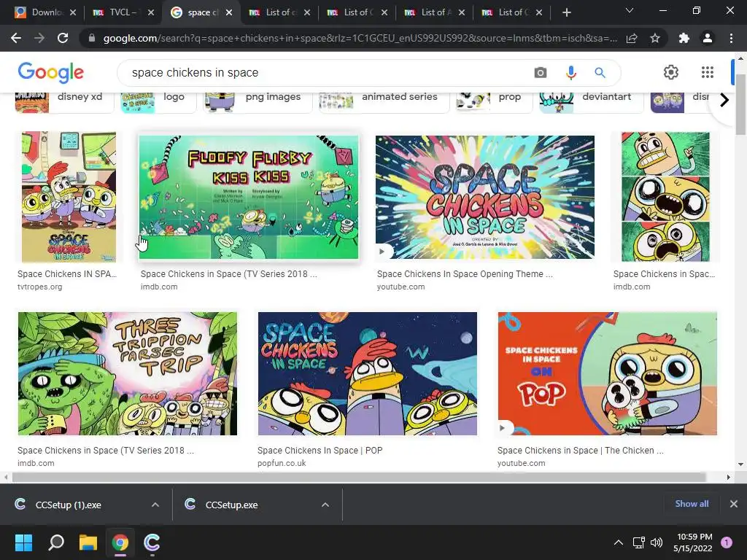
Task: Bookmark this page with the star icon
Action: pyautogui.click(x=655, y=38)
